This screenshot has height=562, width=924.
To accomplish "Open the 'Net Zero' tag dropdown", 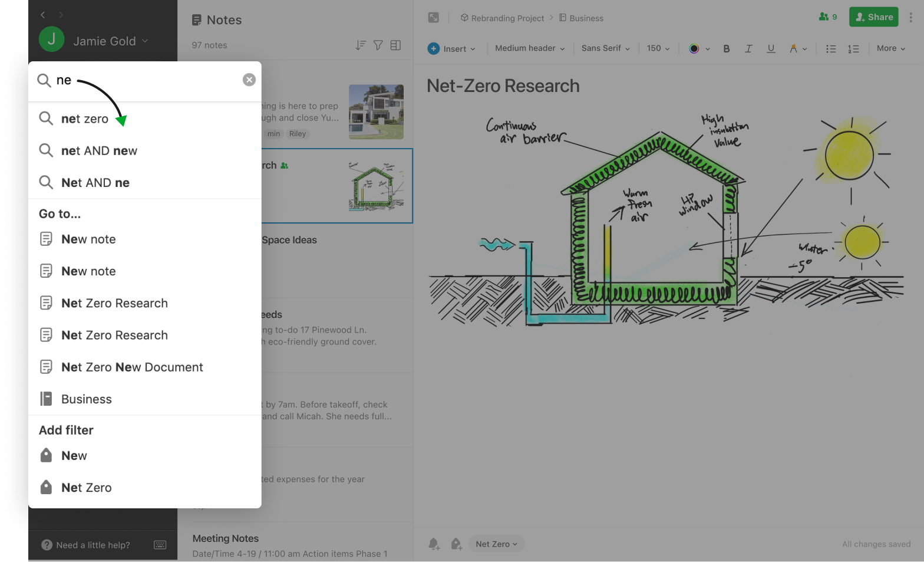I will pos(496,544).
